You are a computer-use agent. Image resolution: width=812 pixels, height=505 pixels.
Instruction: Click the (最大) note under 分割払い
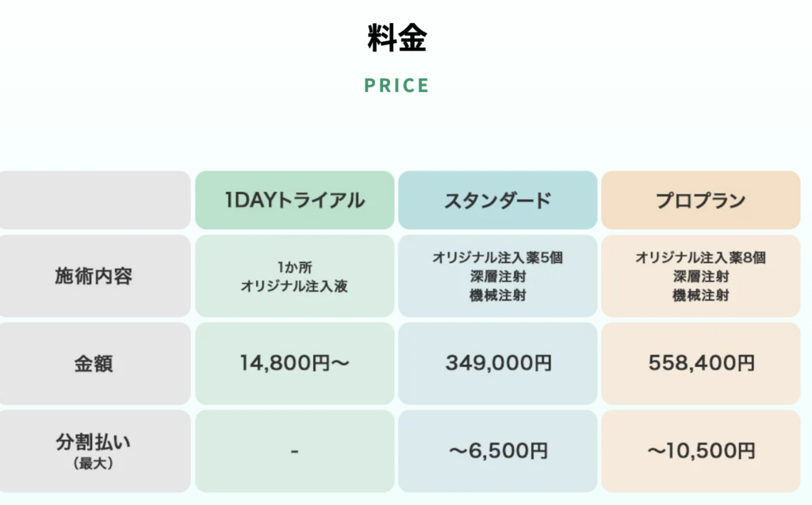94,463
